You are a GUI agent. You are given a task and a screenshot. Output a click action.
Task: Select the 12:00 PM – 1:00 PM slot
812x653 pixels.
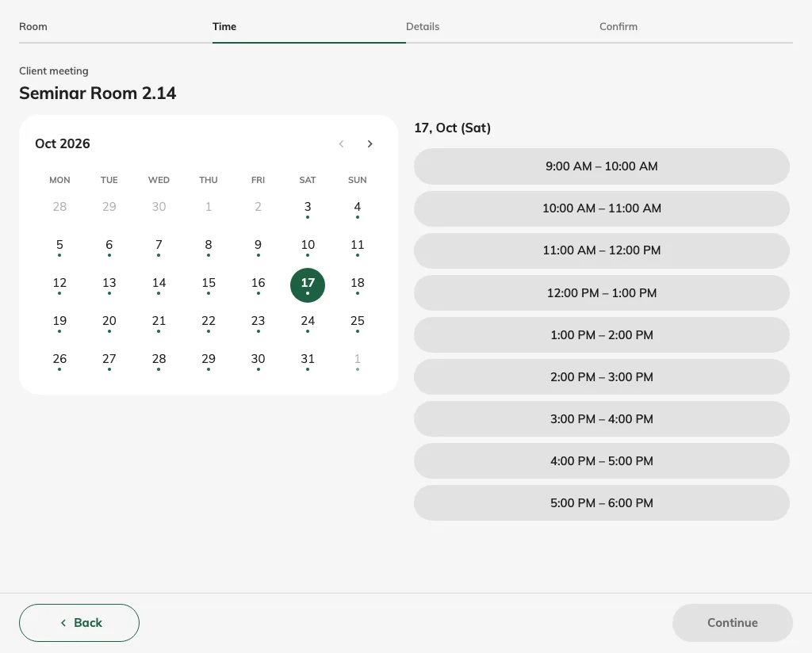602,293
